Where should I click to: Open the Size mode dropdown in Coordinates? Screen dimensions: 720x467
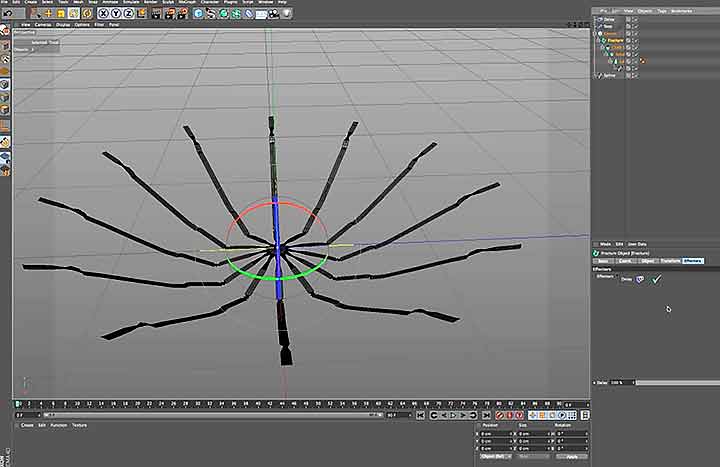[x=533, y=457]
